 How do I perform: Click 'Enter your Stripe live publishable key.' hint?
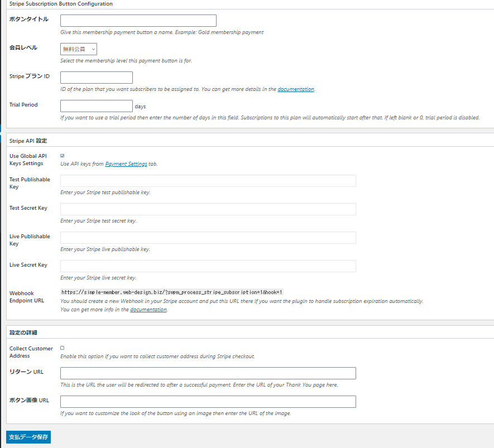click(x=105, y=249)
